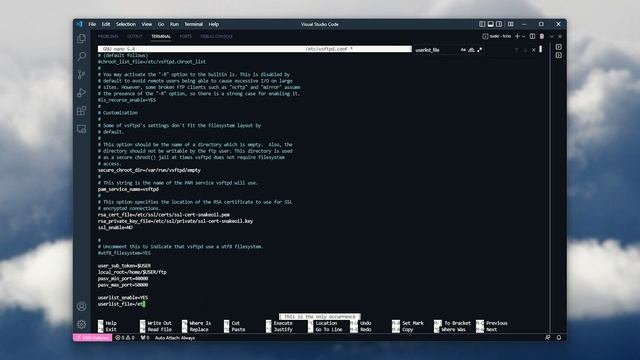This screenshot has height=360, width=640.
Task: Toggle Match Case in terminal find
Action: coord(463,50)
